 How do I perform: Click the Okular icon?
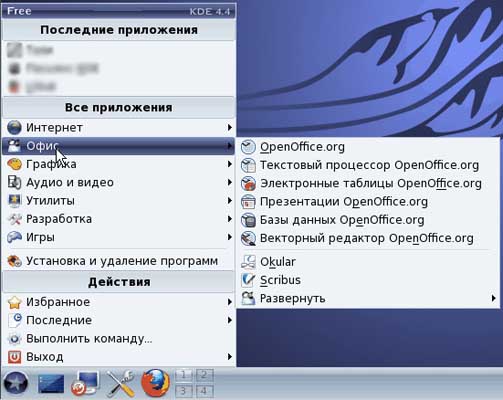tap(248, 262)
